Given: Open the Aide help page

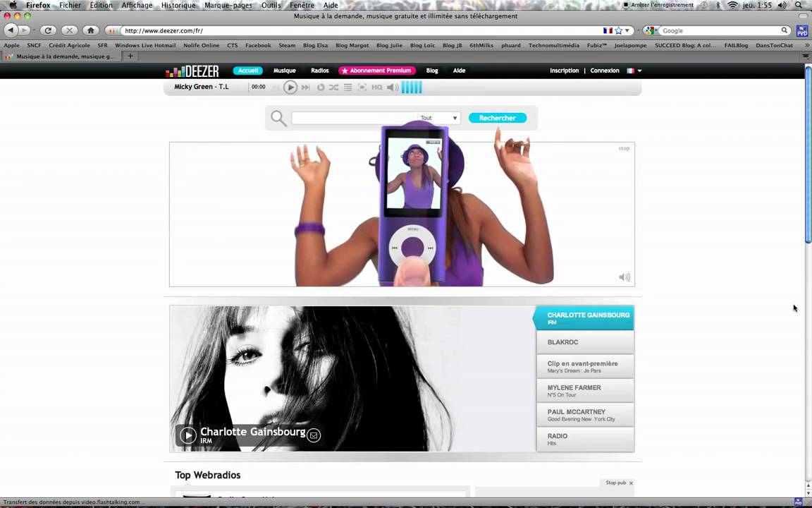Looking at the screenshot, I should (x=459, y=71).
